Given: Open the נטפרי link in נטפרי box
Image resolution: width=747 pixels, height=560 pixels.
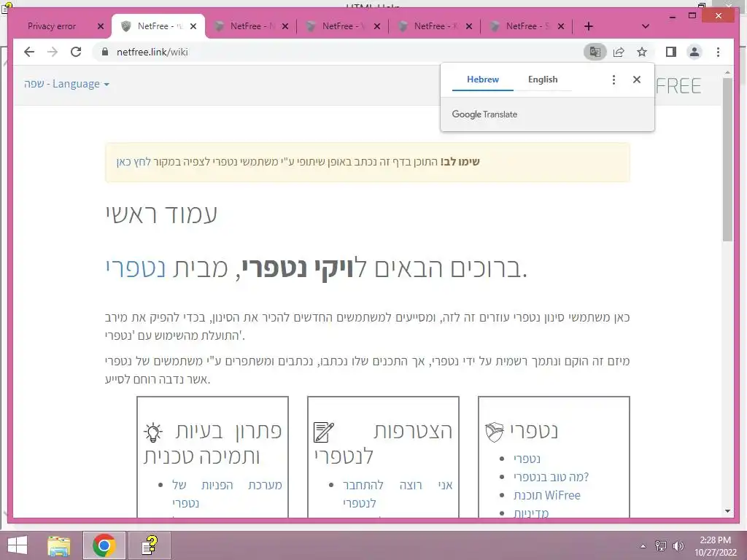Looking at the screenshot, I should 527,459.
